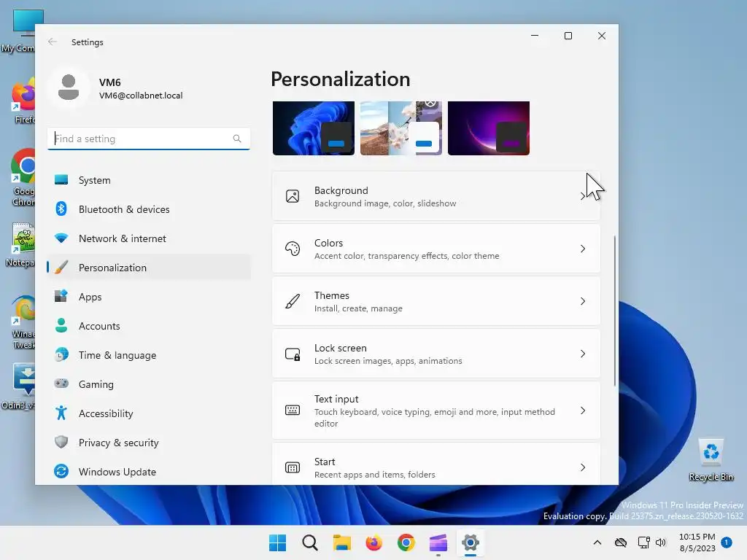Image resolution: width=747 pixels, height=560 pixels.
Task: Open Privacy & security settings
Action: click(149, 443)
